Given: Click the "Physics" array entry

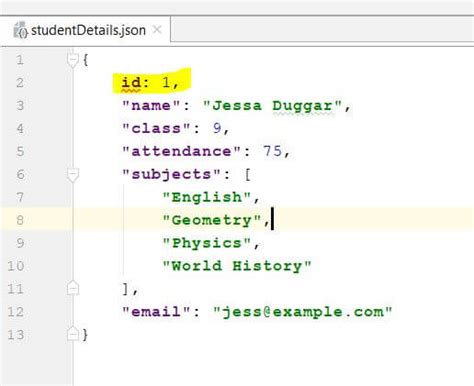Looking at the screenshot, I should [x=207, y=243].
